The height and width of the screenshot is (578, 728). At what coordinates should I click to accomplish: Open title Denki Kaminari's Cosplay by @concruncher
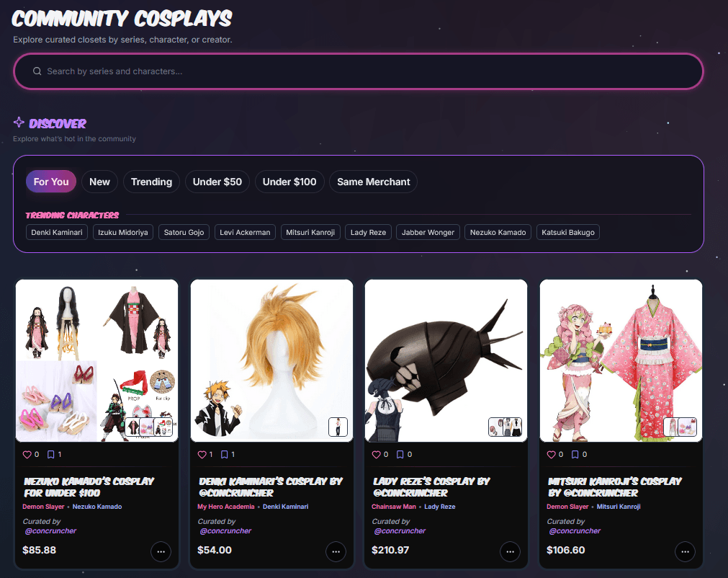click(x=271, y=487)
